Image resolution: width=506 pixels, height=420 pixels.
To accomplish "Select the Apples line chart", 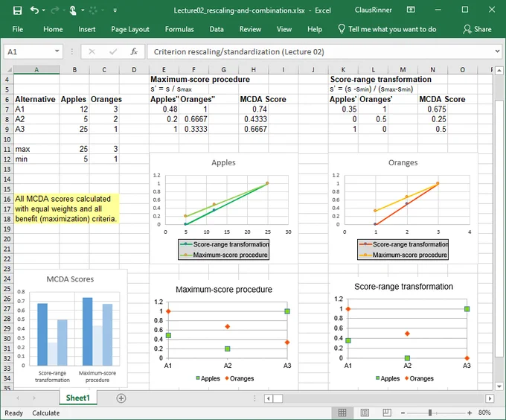I will pyautogui.click(x=223, y=209).
